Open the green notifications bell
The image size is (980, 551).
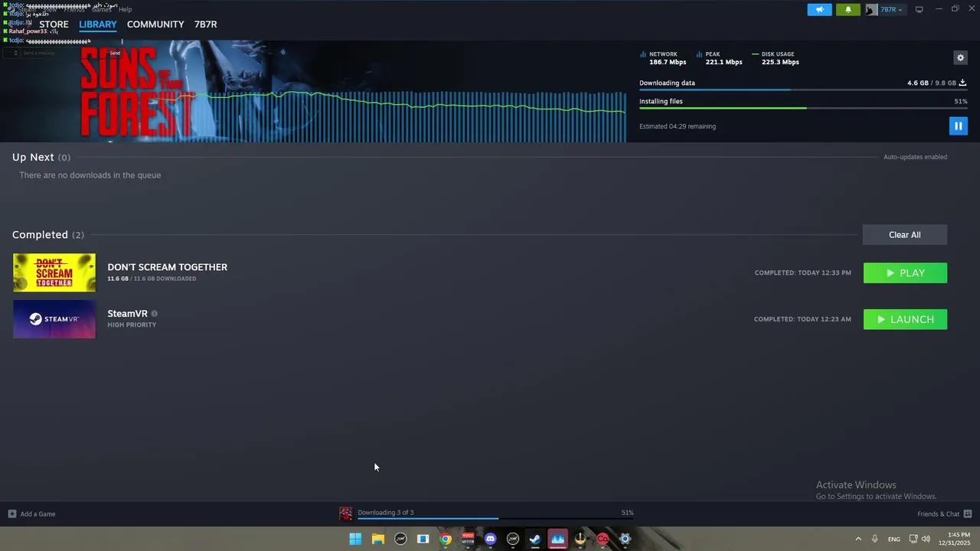tap(848, 9)
